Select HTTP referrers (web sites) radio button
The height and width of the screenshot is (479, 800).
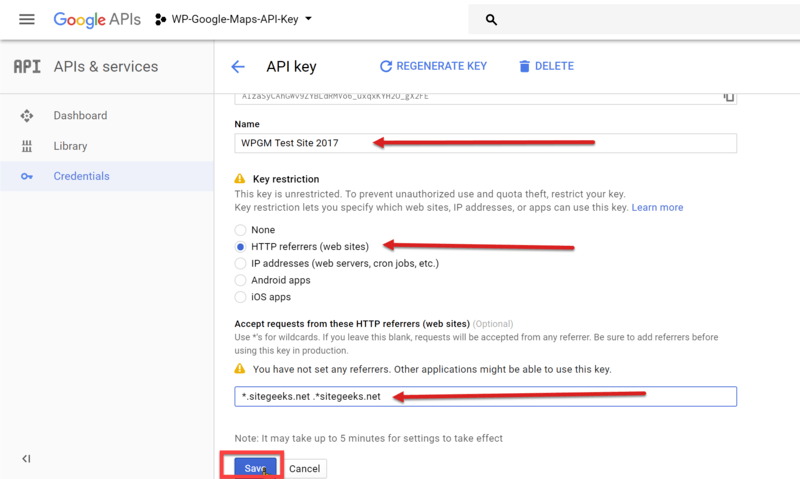pyautogui.click(x=240, y=247)
